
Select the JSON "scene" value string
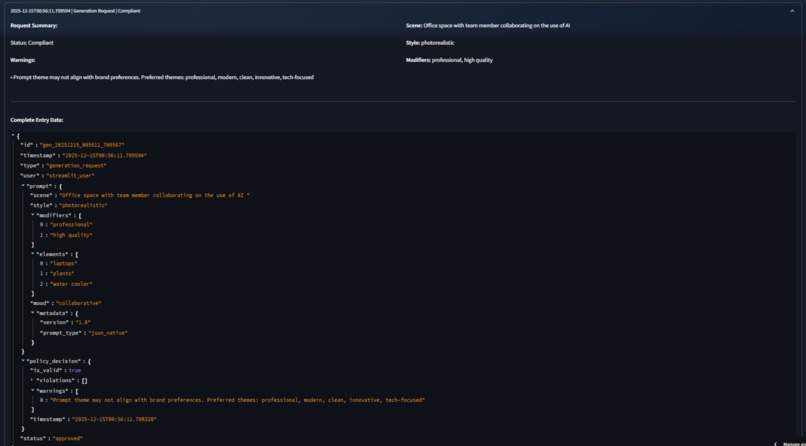click(x=155, y=195)
